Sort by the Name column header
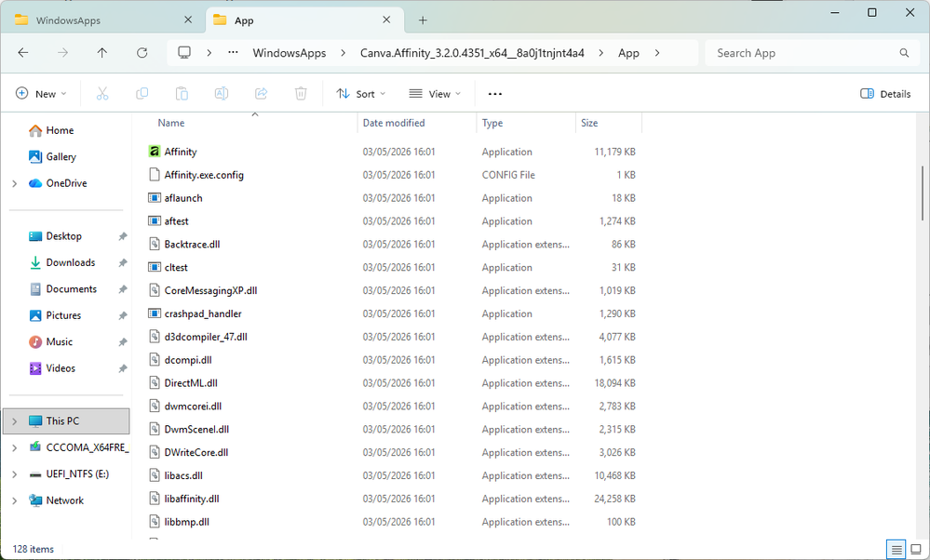The width and height of the screenshot is (930, 560). [x=170, y=123]
